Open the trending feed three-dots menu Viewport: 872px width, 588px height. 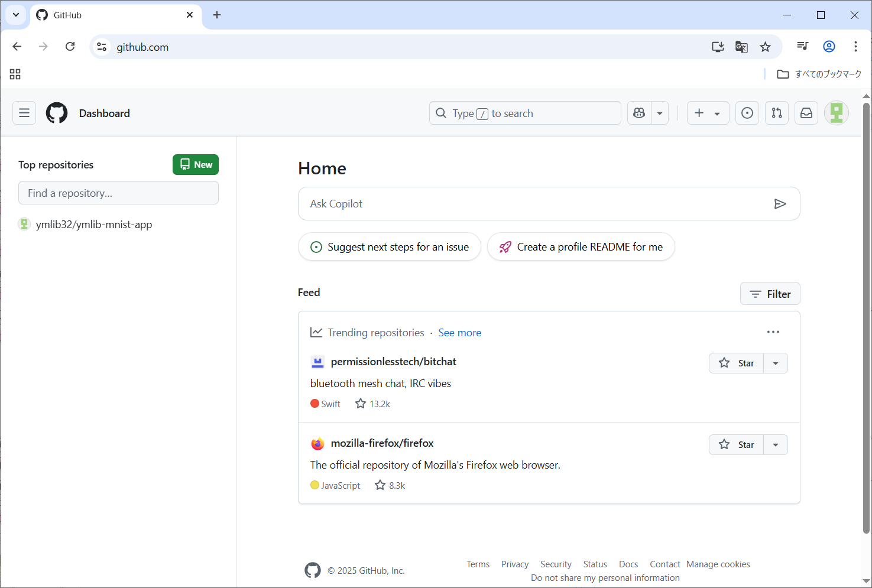point(773,332)
